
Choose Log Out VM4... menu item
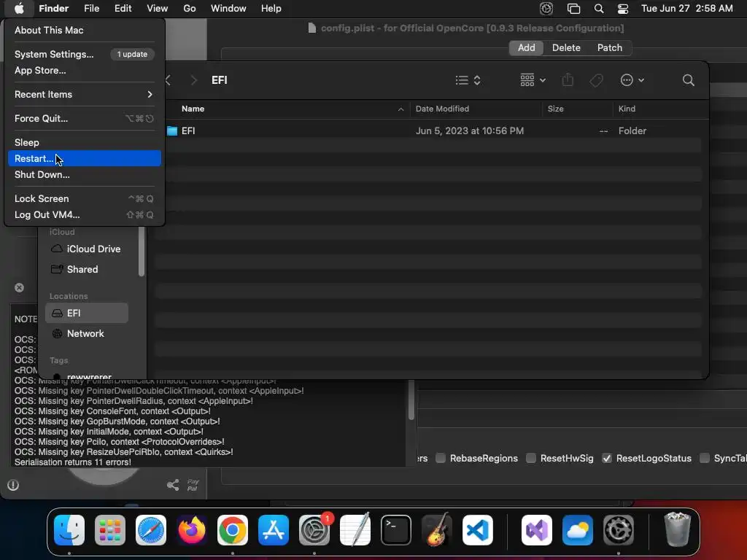[85, 215]
